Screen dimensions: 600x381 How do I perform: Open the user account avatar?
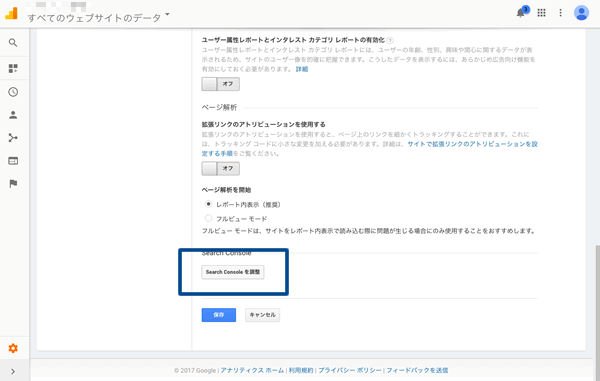(x=581, y=13)
